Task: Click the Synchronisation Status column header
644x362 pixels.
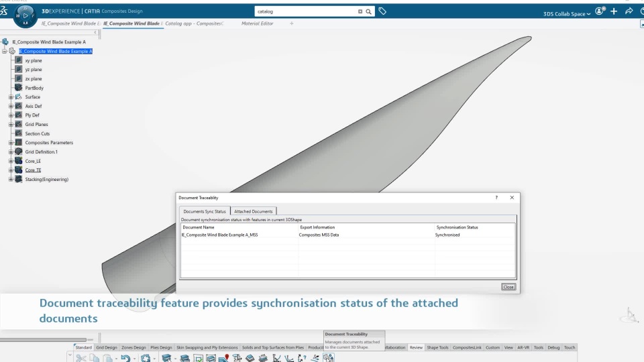Action: click(475, 227)
